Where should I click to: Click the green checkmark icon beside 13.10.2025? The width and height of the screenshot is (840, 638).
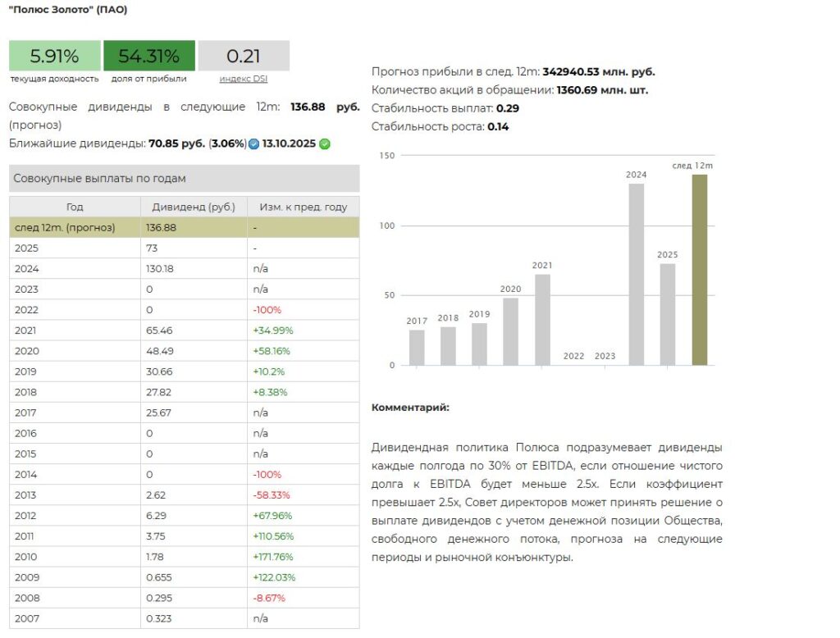pyautogui.click(x=325, y=144)
